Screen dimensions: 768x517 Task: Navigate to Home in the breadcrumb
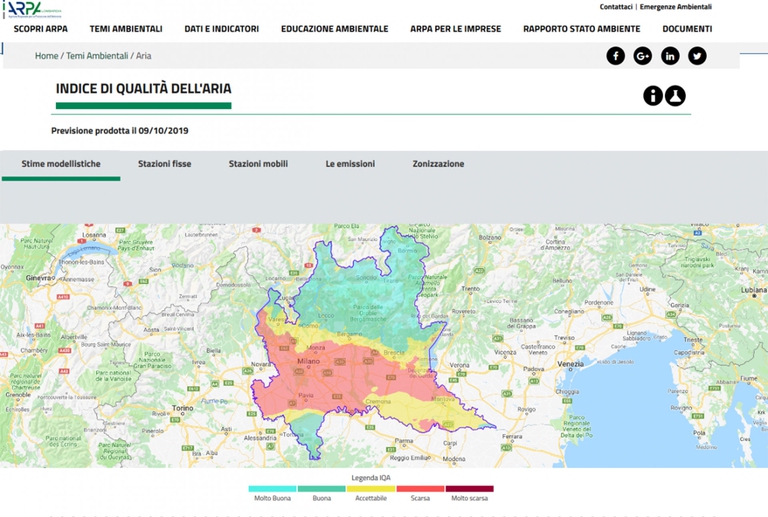pos(46,56)
